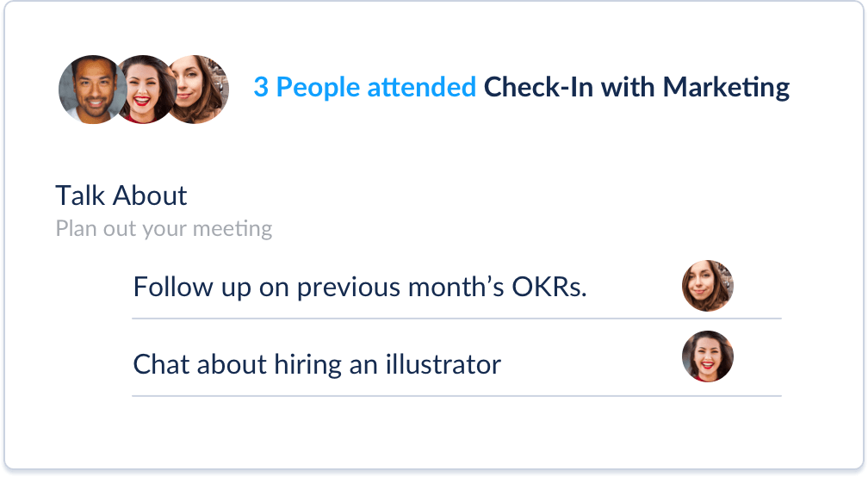
Task: Select the 'Chat about hiring an illustrator' agenda item
Action: 317,364
